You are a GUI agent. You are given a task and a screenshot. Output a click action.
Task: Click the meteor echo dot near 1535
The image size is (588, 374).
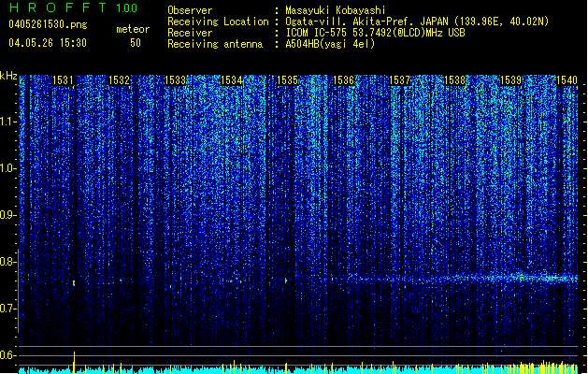click(x=286, y=280)
